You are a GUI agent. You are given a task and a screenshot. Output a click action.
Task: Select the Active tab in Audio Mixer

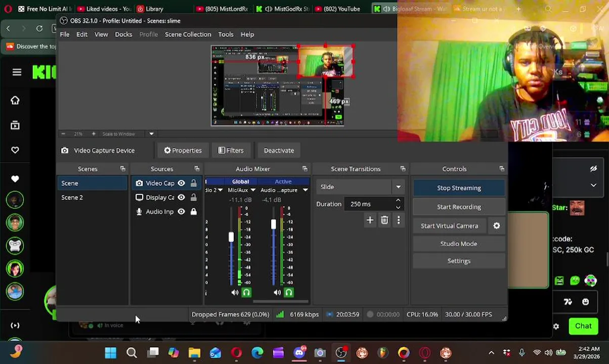click(283, 181)
